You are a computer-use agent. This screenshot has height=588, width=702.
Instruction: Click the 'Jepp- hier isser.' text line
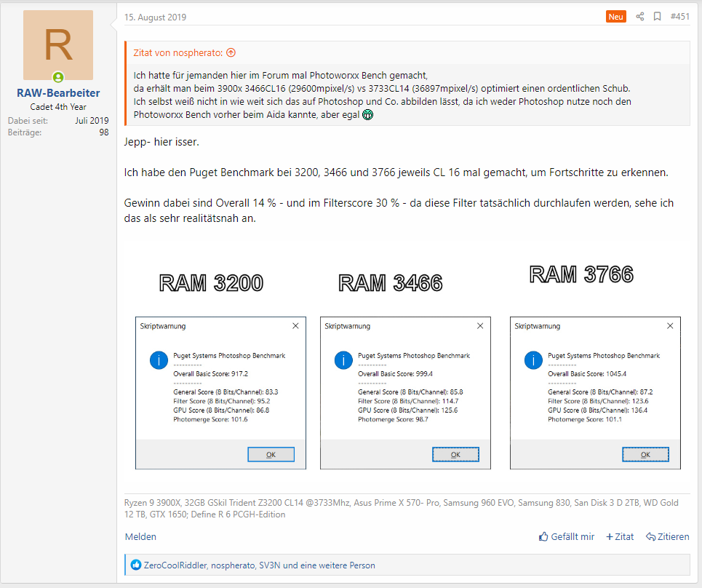161,142
